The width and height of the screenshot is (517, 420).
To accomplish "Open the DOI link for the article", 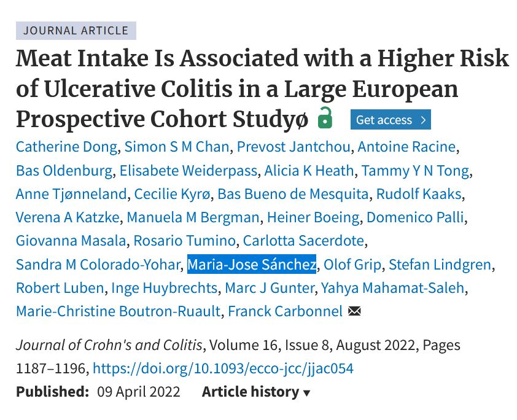I will (222, 368).
